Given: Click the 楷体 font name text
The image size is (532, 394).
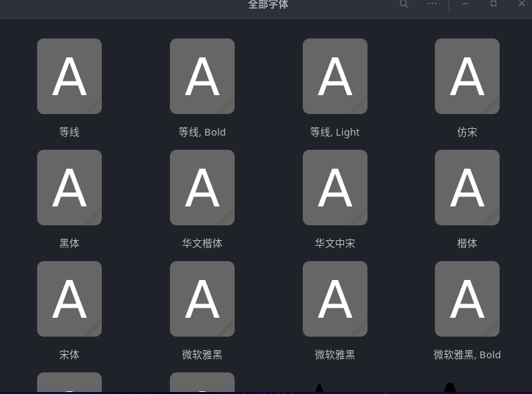Looking at the screenshot, I should [x=467, y=244].
